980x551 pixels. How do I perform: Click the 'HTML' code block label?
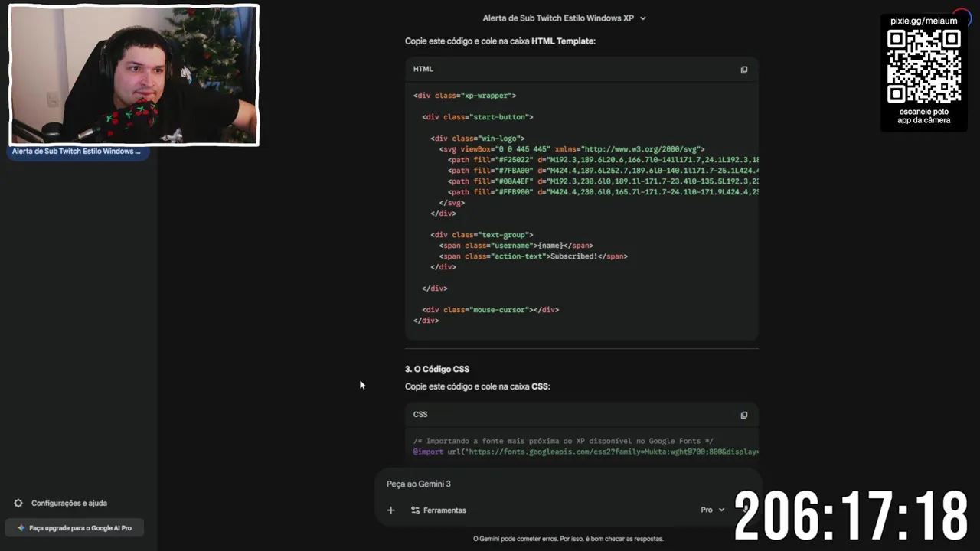(x=423, y=69)
